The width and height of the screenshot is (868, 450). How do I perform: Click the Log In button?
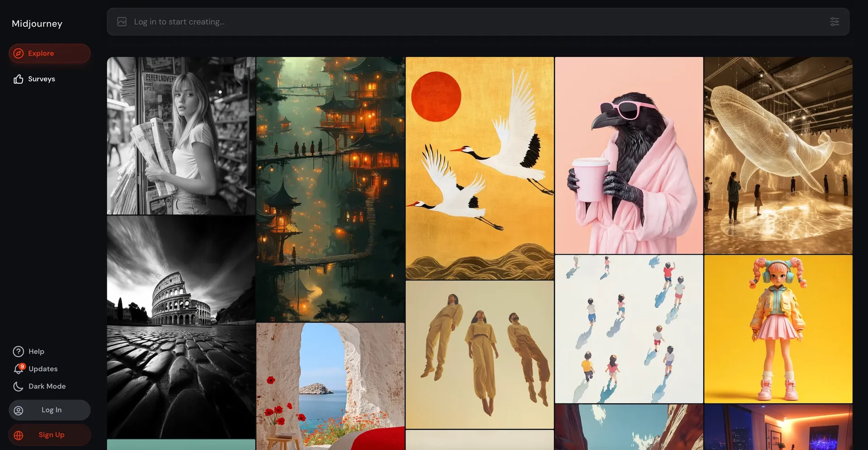(50, 410)
